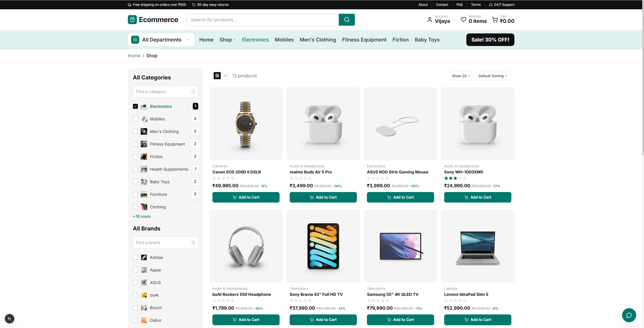This screenshot has height=328, width=644.
Task: Click the category search magnifier icon
Action: point(193,91)
